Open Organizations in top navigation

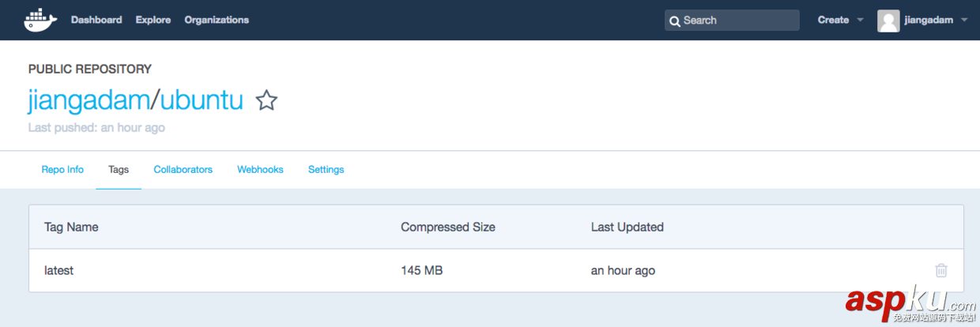tap(217, 21)
